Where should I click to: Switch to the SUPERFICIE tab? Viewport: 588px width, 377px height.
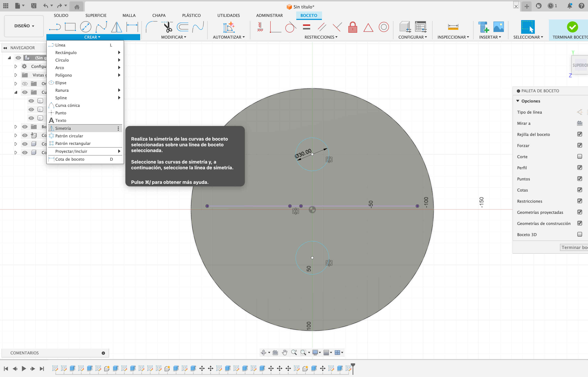pos(96,15)
